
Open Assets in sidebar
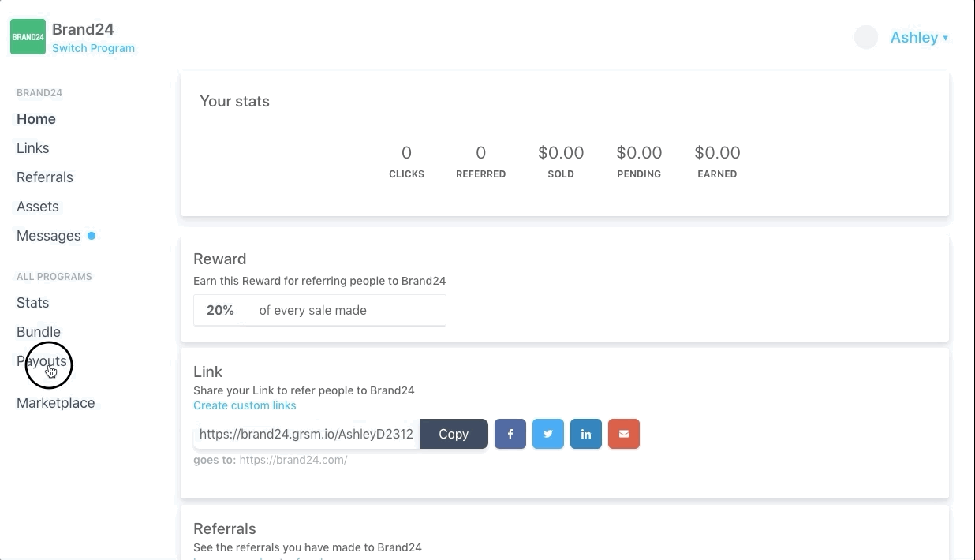point(38,207)
